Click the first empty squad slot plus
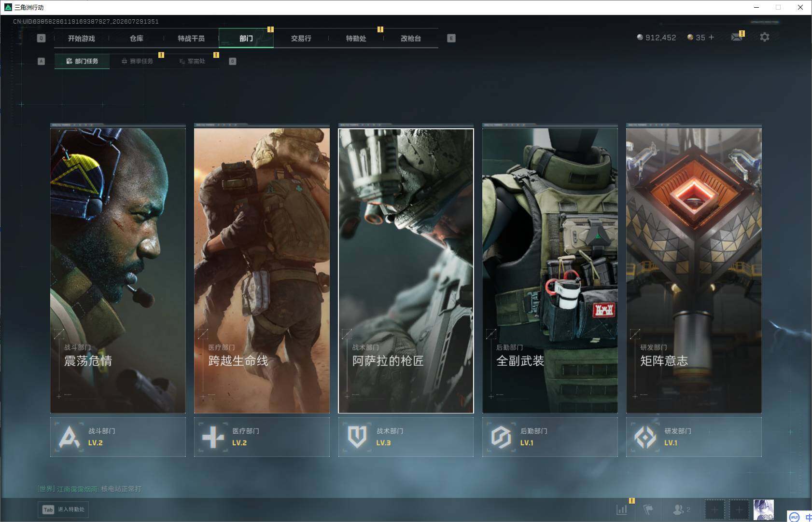The image size is (812, 522). click(x=715, y=509)
